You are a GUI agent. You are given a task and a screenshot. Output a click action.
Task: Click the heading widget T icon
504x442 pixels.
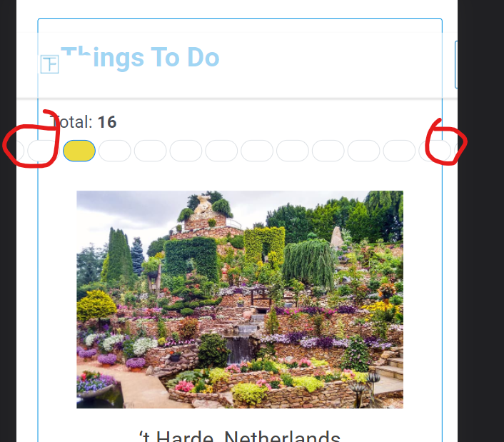[49, 64]
